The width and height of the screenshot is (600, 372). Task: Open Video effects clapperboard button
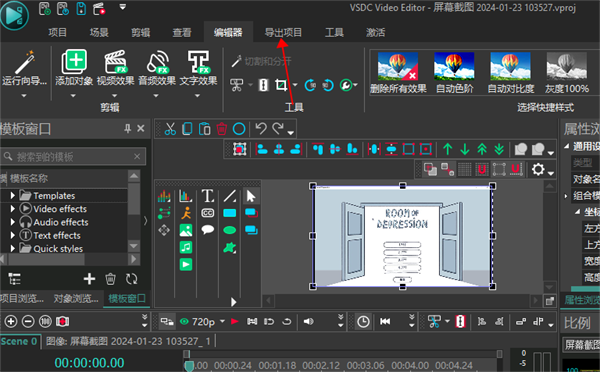click(115, 68)
